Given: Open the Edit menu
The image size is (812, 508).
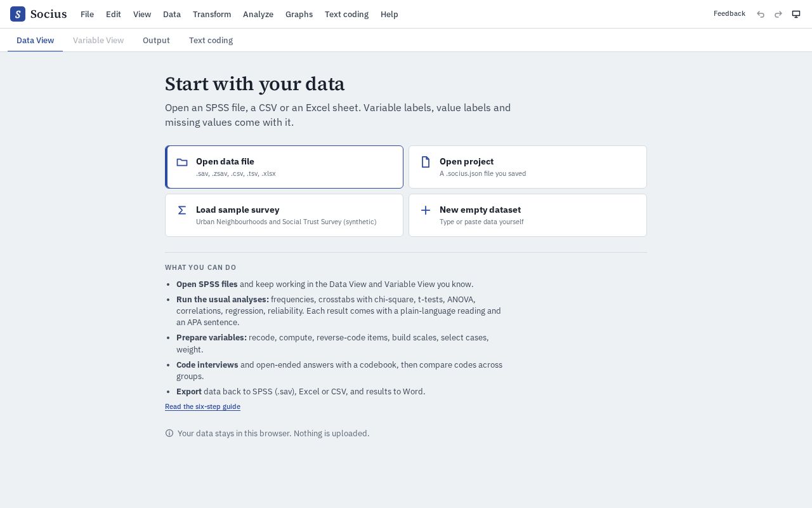Looking at the screenshot, I should coord(114,14).
